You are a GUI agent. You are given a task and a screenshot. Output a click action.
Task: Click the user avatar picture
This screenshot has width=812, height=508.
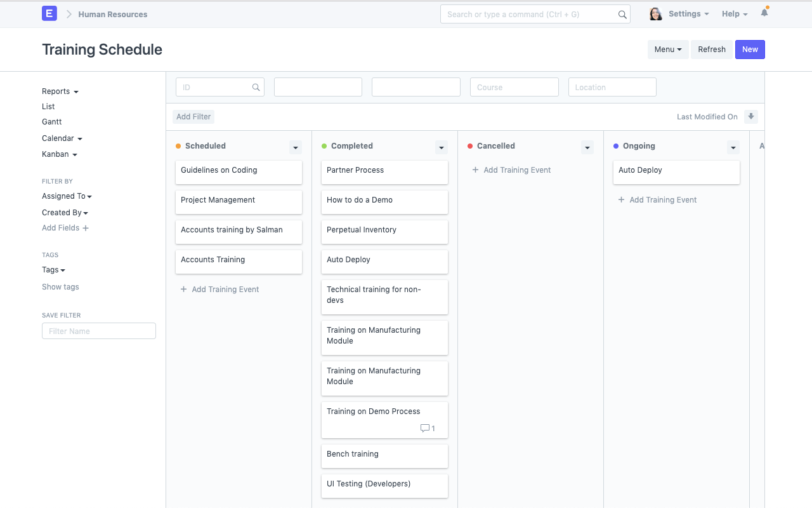click(655, 14)
